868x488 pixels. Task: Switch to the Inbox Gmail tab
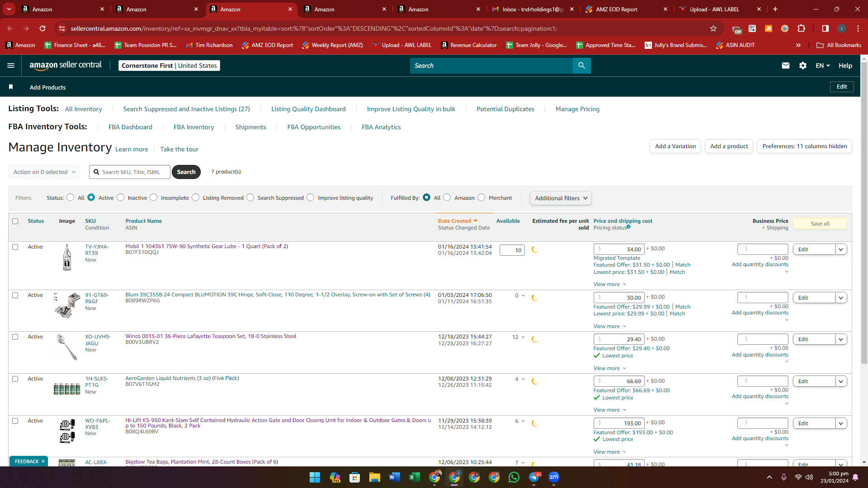533,9
